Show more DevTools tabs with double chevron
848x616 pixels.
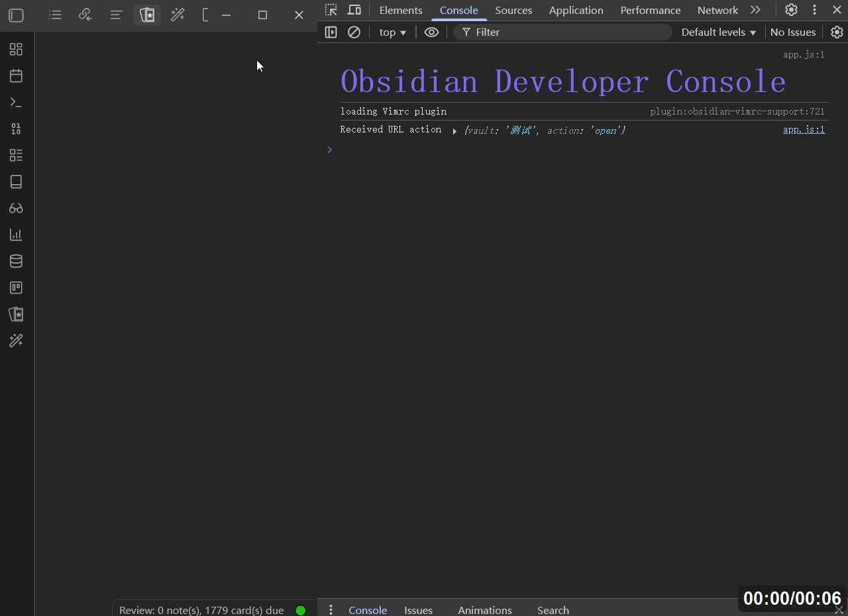(x=755, y=10)
